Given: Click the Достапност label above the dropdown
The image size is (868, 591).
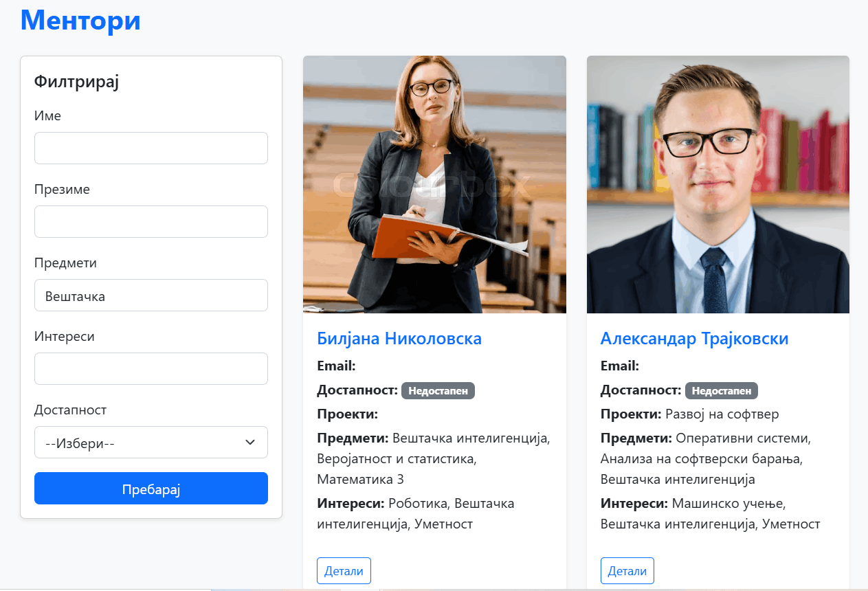Looking at the screenshot, I should tap(70, 410).
